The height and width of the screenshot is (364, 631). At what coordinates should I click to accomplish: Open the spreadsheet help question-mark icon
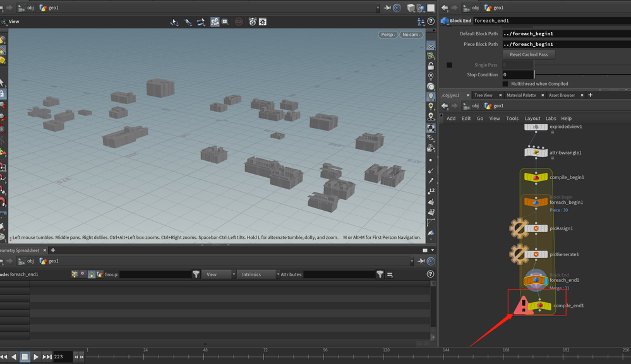tap(431, 274)
